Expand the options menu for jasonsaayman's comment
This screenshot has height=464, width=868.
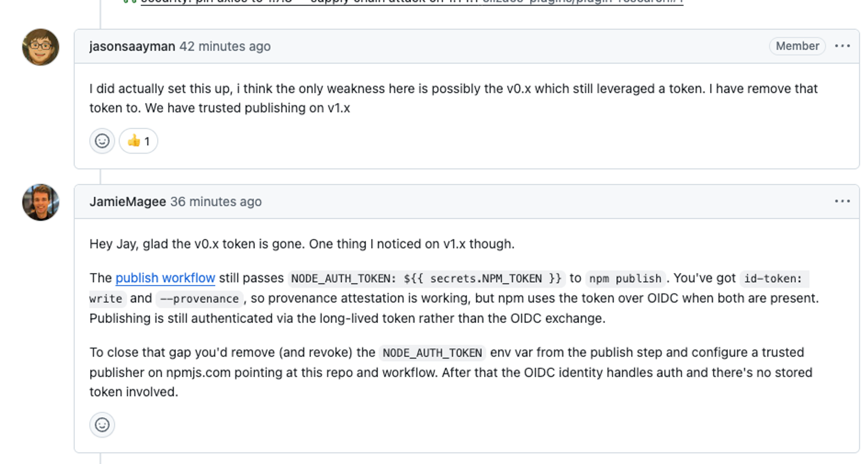[x=842, y=46]
